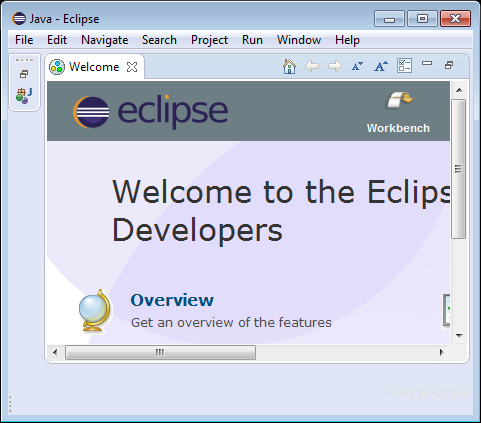This screenshot has height=423, width=481.
Task: Maximize the Eclipse window
Action: tap(422, 19)
